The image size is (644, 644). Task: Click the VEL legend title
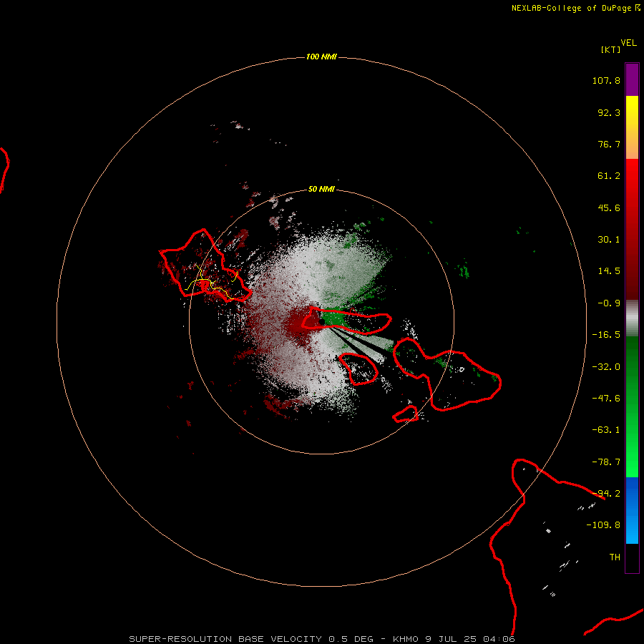pyautogui.click(x=628, y=43)
